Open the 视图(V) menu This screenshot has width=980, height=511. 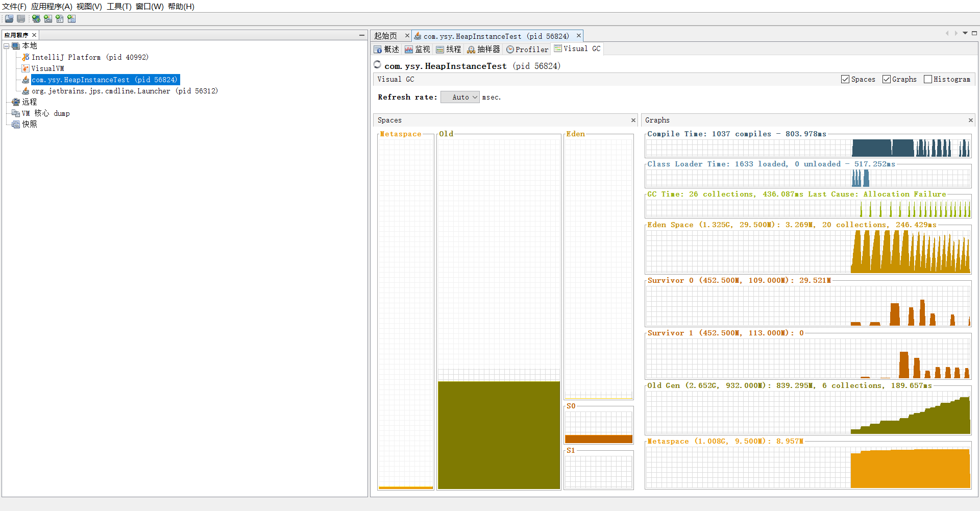point(89,7)
